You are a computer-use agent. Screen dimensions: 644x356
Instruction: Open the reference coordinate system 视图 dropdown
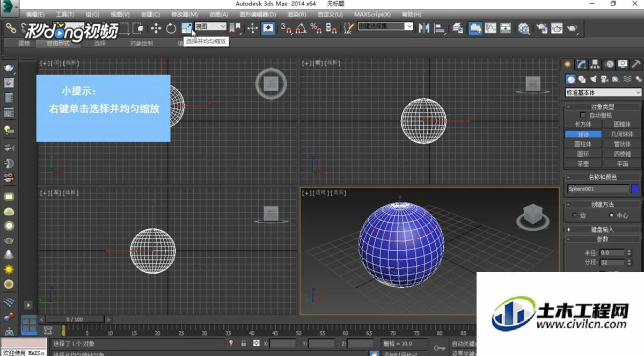pos(210,26)
